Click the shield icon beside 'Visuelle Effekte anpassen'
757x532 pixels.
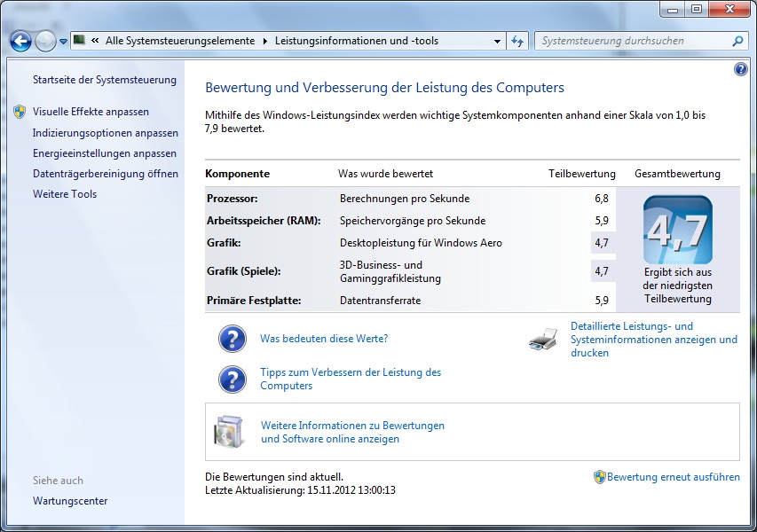[x=20, y=112]
